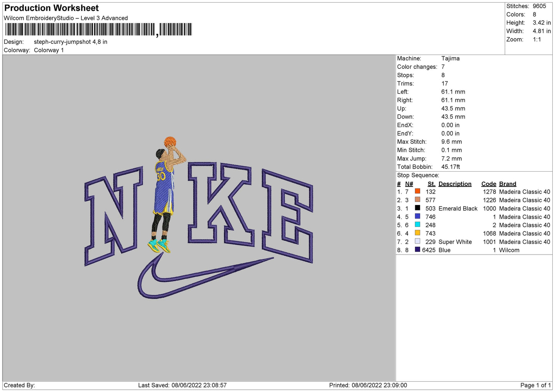555x392 pixels.
Task: Click 'Last Saved: 08/06/2022 23:08:57' in the footer
Action: (182, 385)
